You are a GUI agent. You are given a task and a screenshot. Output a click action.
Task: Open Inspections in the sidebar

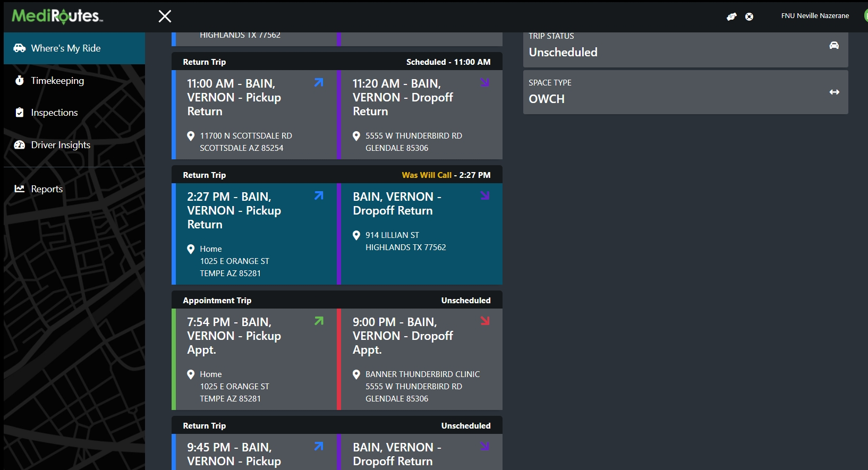pos(74,113)
